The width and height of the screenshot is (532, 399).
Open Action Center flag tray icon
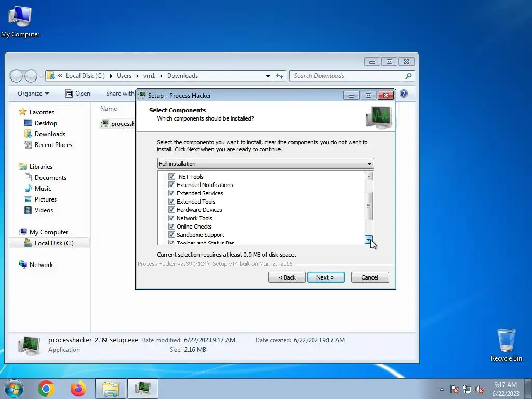coord(455,389)
